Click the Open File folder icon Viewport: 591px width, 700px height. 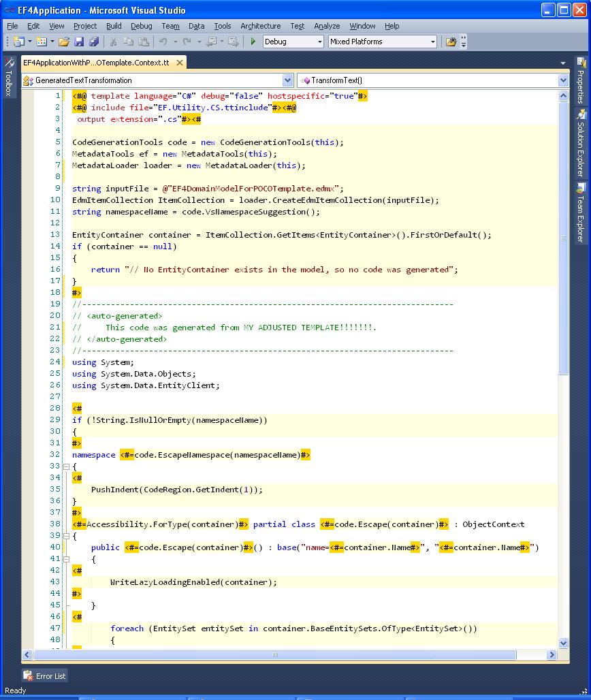[x=64, y=42]
